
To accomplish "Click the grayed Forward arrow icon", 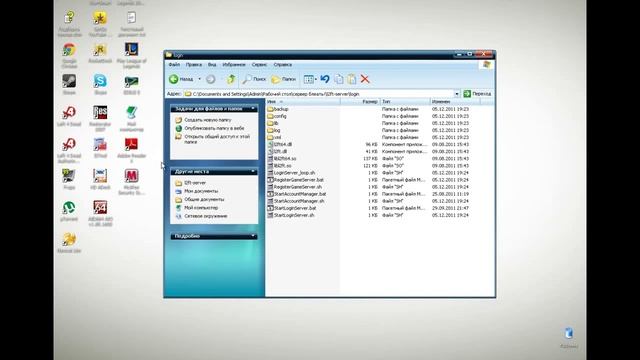I will point(211,79).
